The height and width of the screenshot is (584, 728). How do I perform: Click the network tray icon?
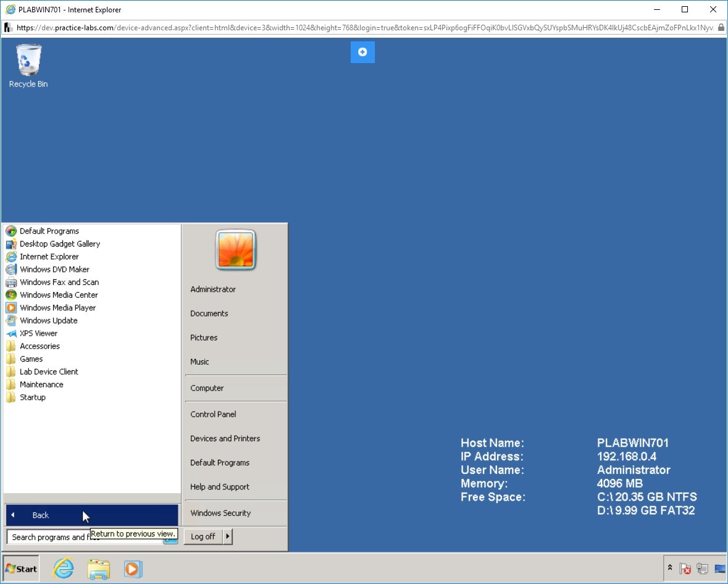click(x=703, y=568)
